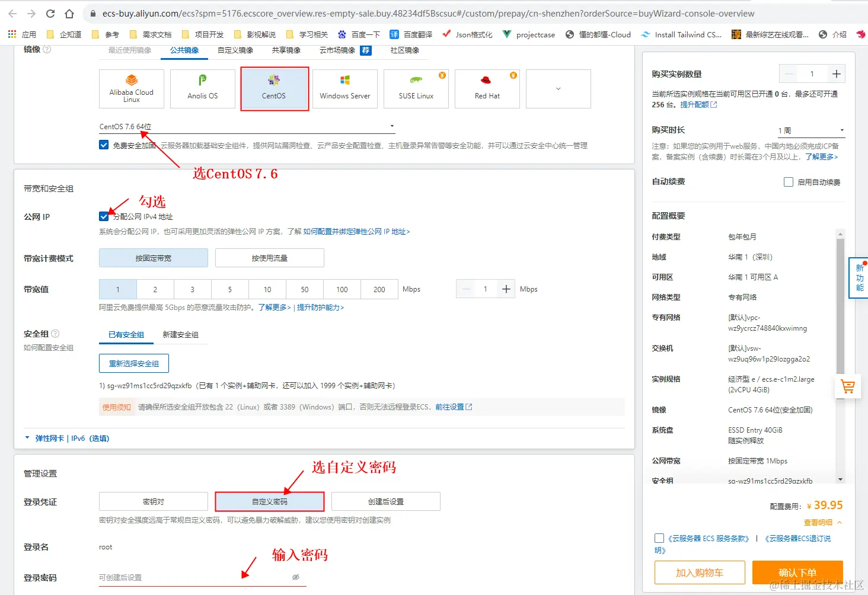The height and width of the screenshot is (595, 868).
Task: Open 提升配额 link
Action: [x=698, y=105]
